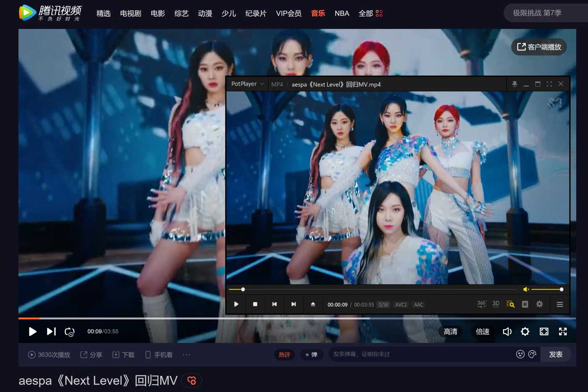Screen dimensions: 588x392
Task: Click the 发表 submit button
Action: click(x=556, y=354)
